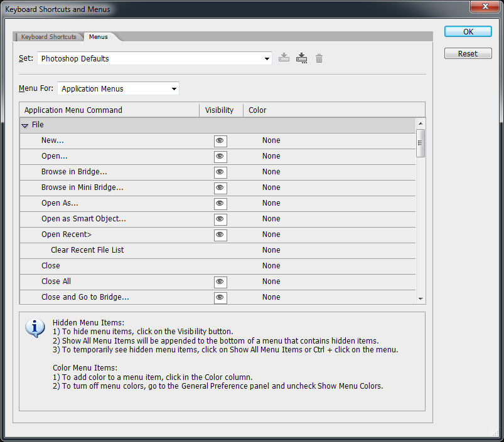This screenshot has height=442, width=504.
Task: Toggle visibility eye for Close All
Action: (x=220, y=282)
